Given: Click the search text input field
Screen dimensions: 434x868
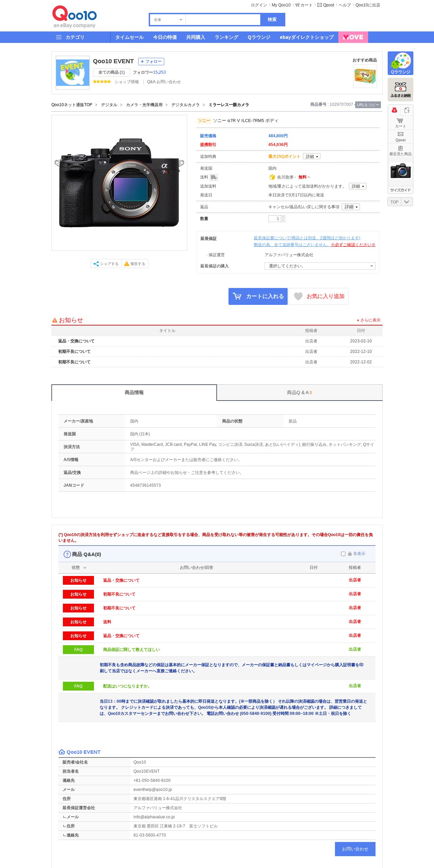Looking at the screenshot, I should pos(223,20).
